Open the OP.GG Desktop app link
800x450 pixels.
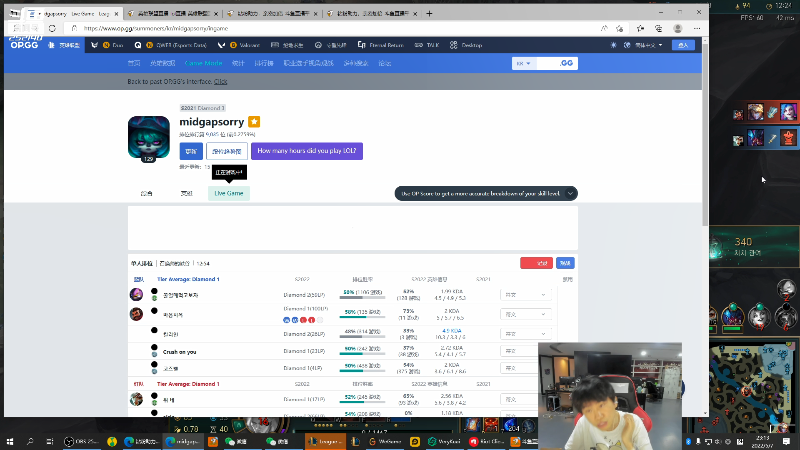click(466, 45)
